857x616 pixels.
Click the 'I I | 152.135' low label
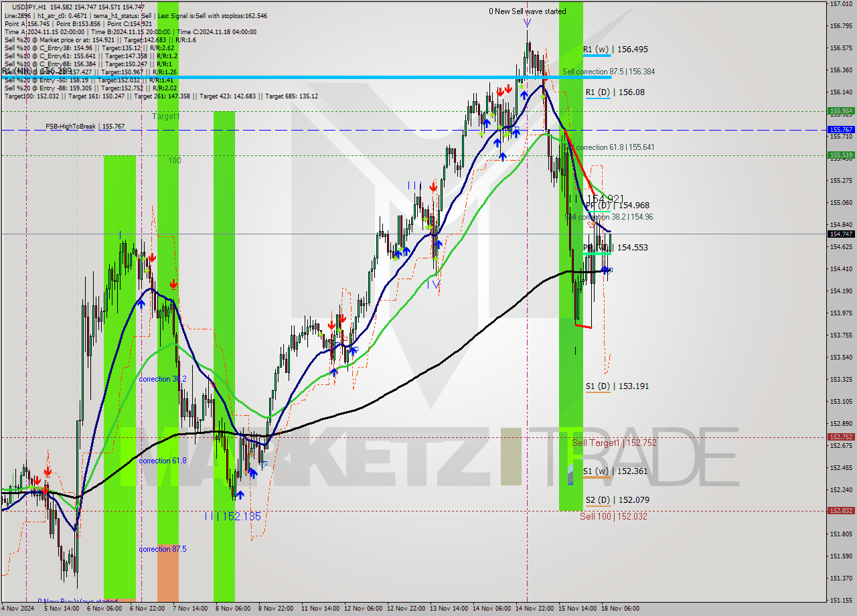(232, 516)
